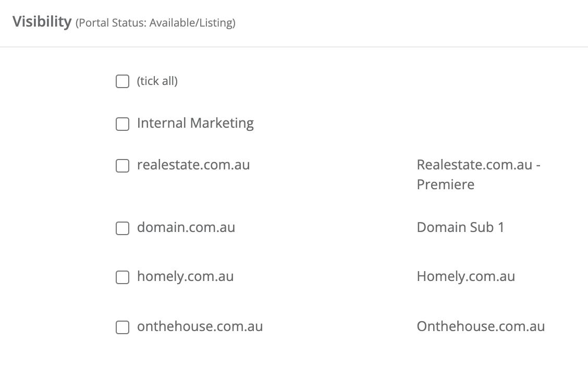Tick the "(tick all)" checkbox
The width and height of the screenshot is (588, 367).
pos(123,81)
